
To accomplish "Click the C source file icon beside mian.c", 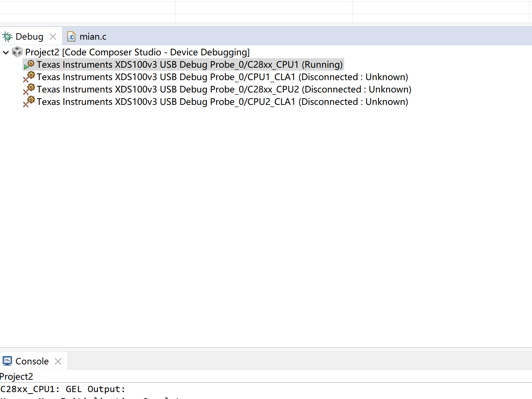I will (71, 36).
